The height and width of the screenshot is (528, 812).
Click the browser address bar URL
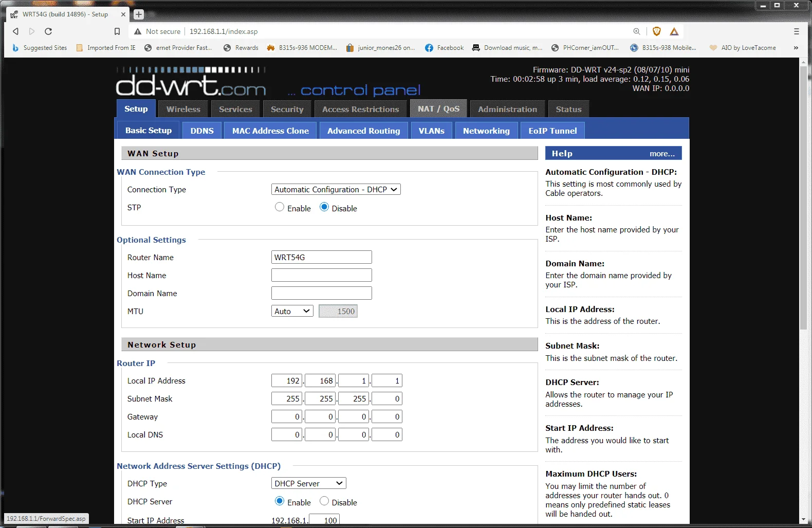[x=224, y=31]
